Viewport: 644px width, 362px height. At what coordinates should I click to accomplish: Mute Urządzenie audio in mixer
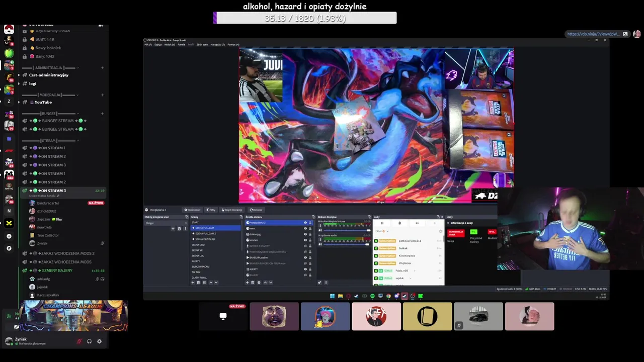320,244
